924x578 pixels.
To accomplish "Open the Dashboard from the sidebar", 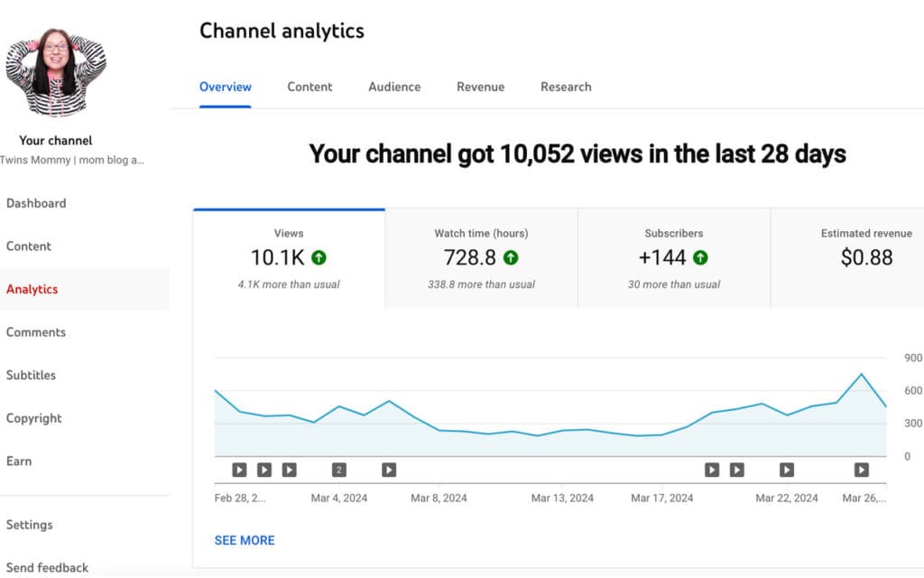I will tap(36, 203).
